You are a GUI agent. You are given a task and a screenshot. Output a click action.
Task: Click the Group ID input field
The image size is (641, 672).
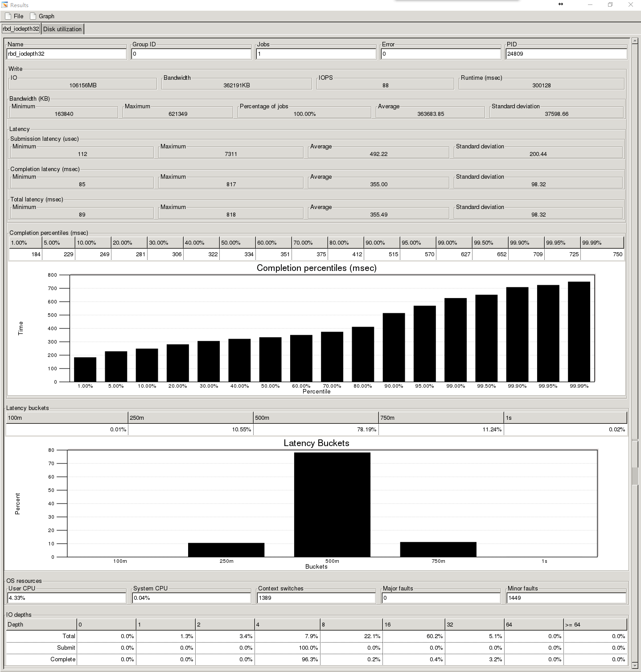191,53
